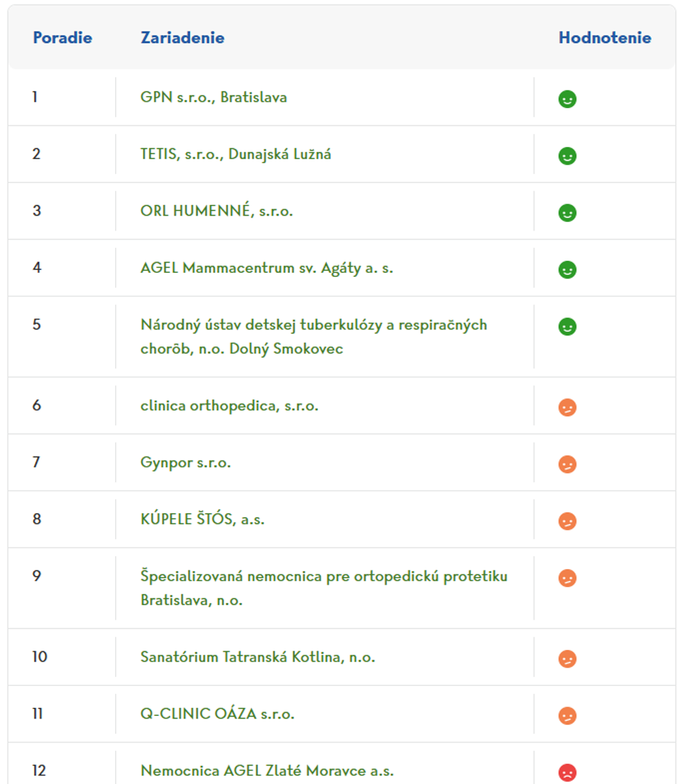
Task: Click orange face for Q-CLINIC OÁZA
Action: (567, 716)
